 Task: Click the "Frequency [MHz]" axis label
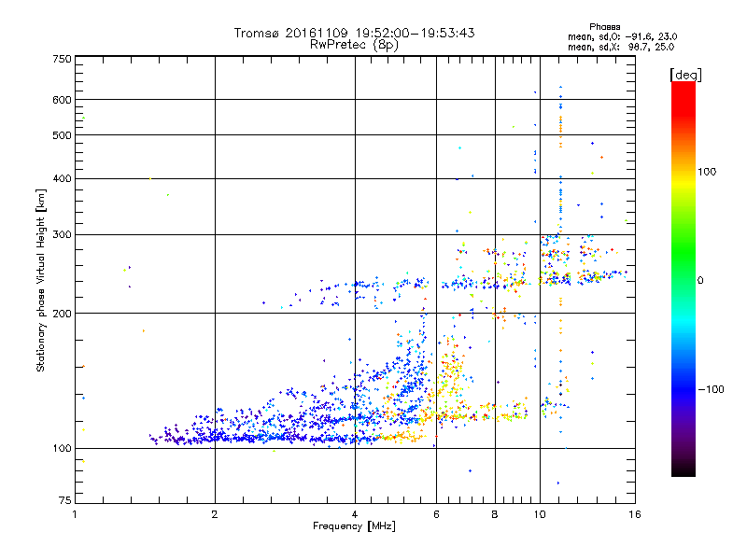tap(354, 526)
